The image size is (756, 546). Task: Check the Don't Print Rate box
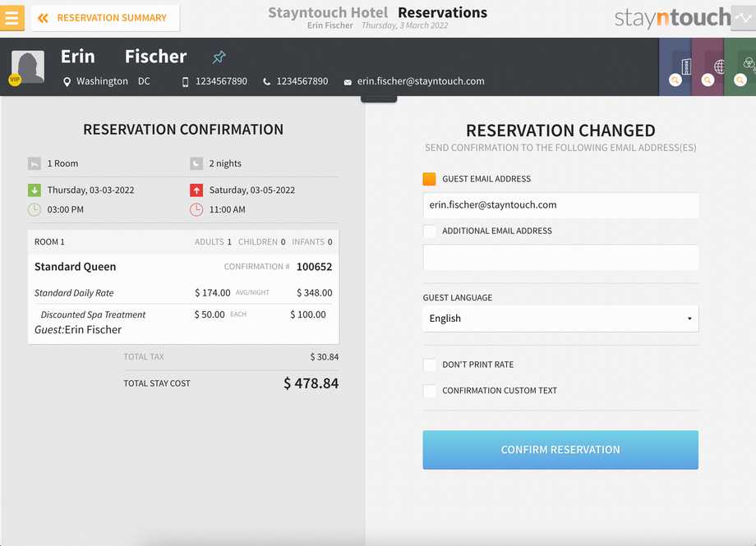tap(429, 365)
